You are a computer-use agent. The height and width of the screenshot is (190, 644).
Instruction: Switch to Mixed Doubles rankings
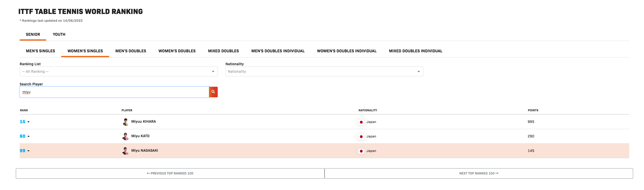pyautogui.click(x=223, y=51)
